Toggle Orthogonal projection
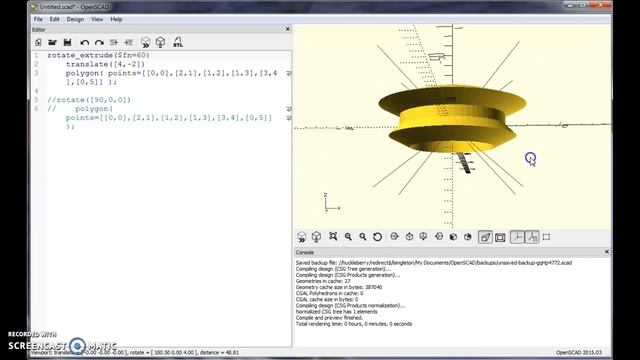The width and height of the screenshot is (640, 360). click(500, 237)
